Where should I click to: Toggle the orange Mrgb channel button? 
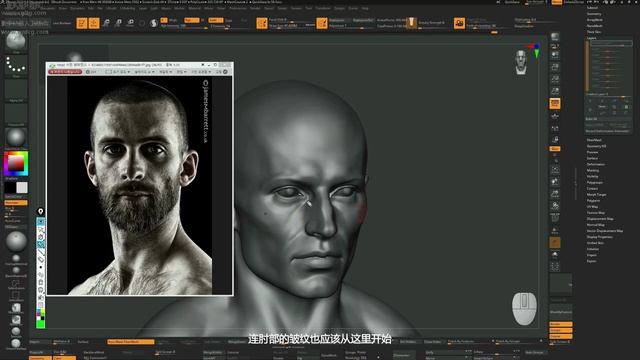tap(164, 20)
